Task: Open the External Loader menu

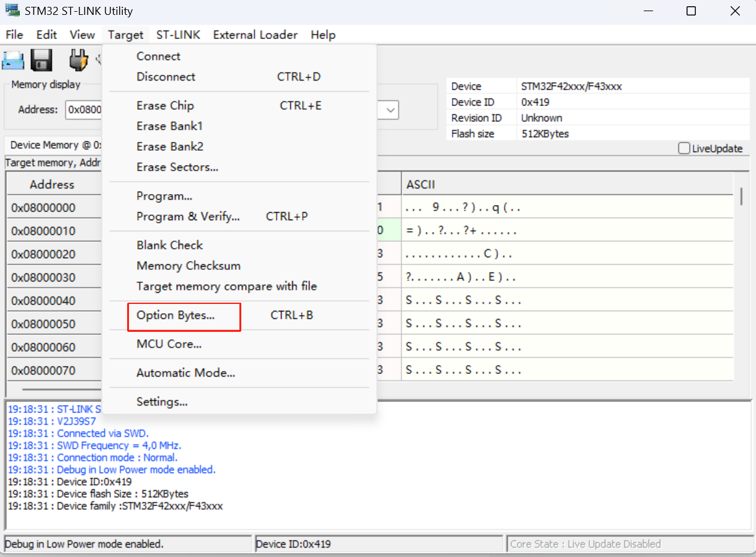Action: 255,35
